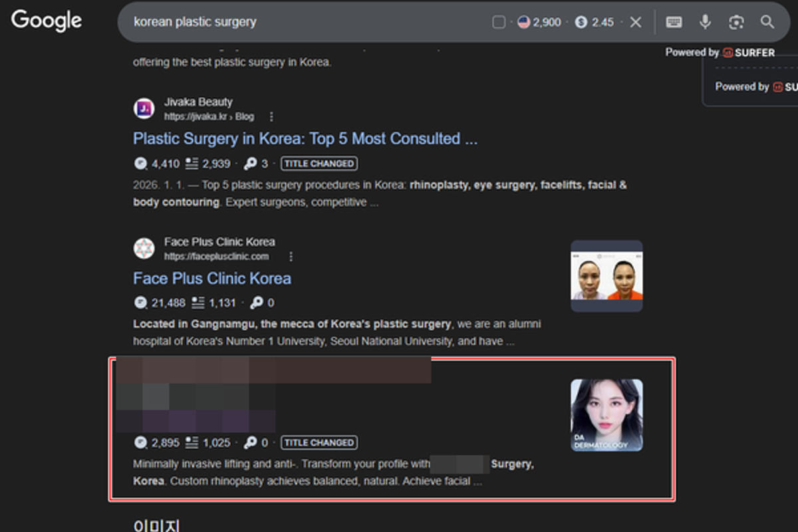Open the Jivaka Beauty site name
The width and height of the screenshot is (798, 532).
(198, 102)
